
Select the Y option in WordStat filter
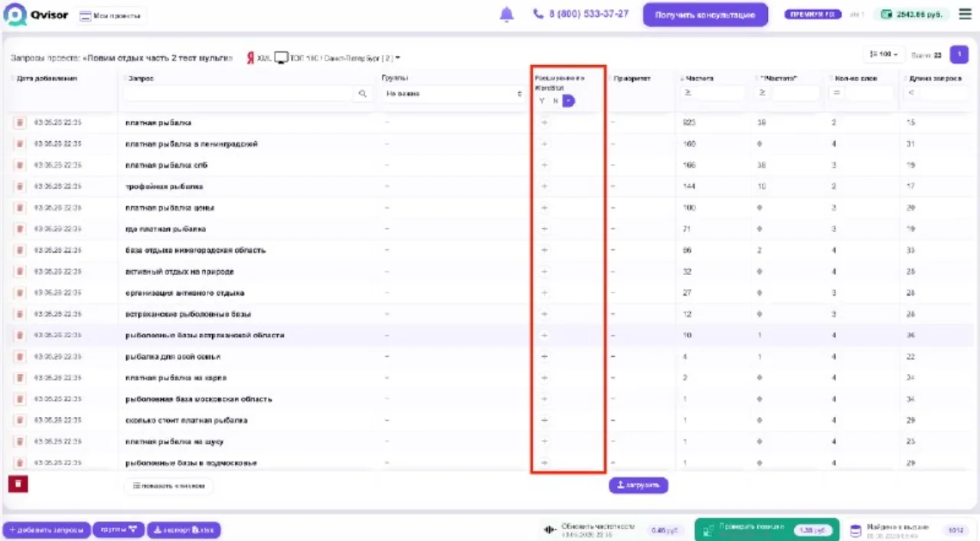[542, 100]
